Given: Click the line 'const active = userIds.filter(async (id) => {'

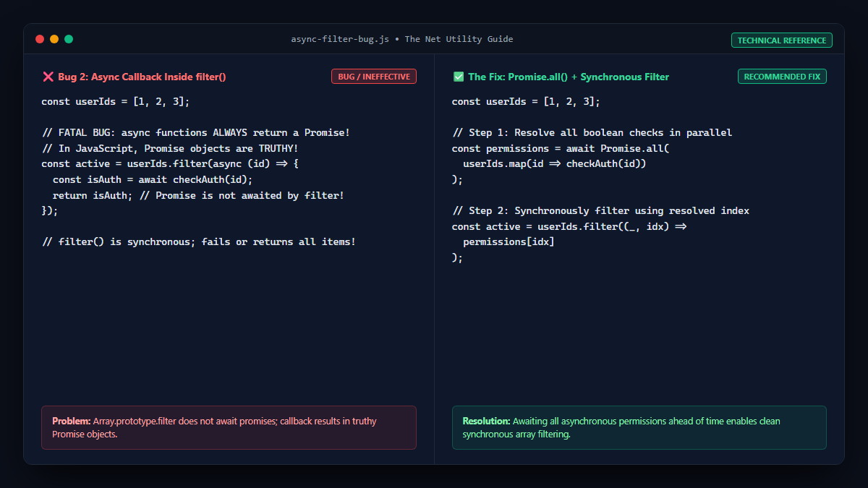Looking at the screenshot, I should (170, 164).
